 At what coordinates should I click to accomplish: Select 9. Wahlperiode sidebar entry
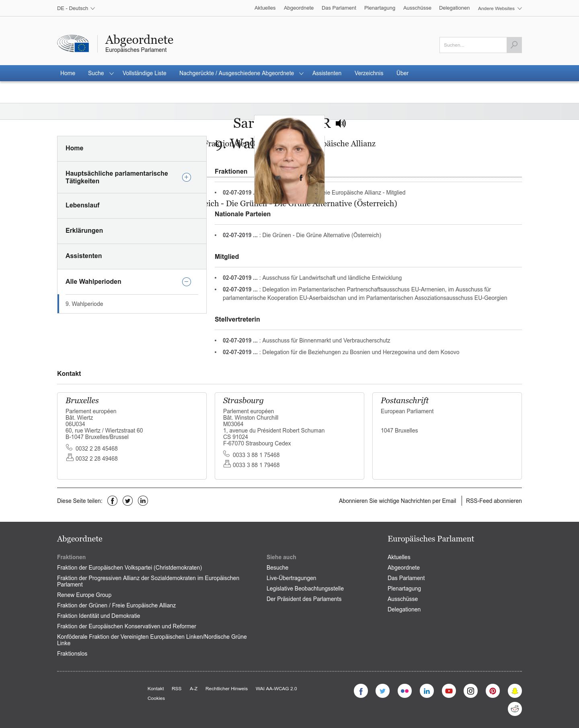pyautogui.click(x=132, y=304)
